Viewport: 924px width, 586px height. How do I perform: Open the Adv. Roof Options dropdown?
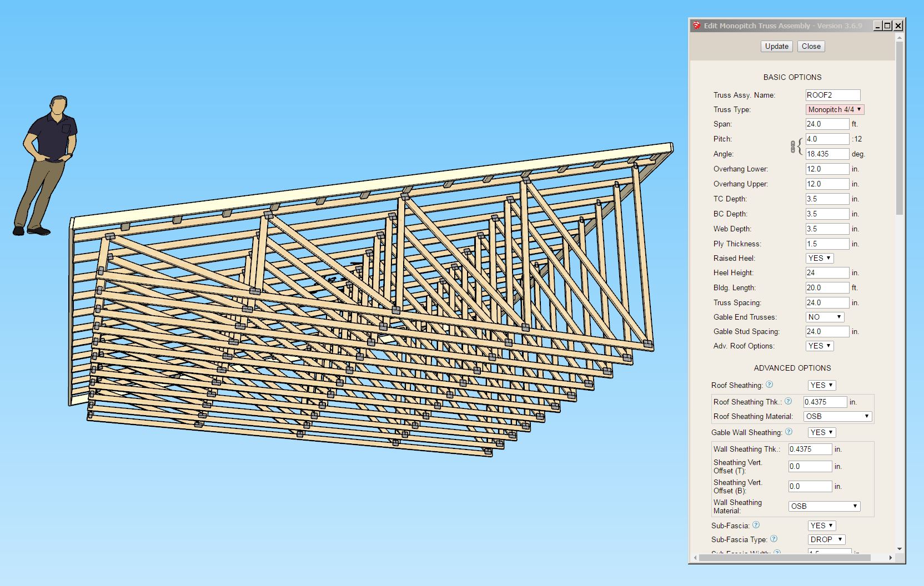tap(820, 346)
